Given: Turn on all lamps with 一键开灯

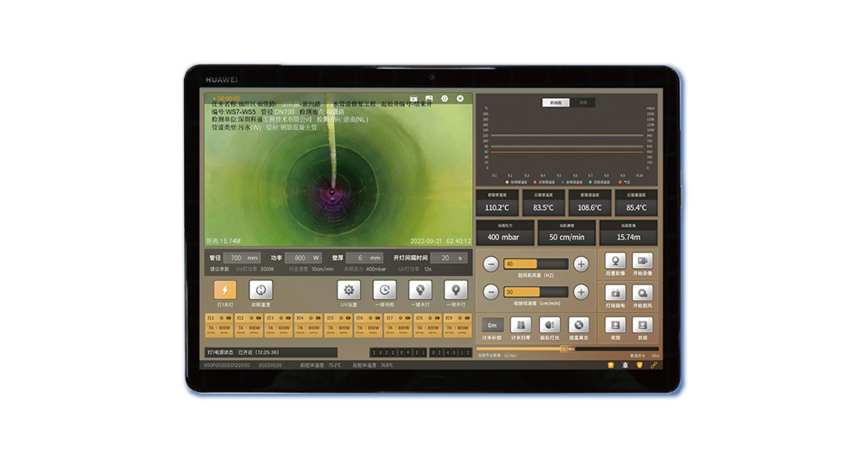Looking at the screenshot, I should click(x=456, y=291).
